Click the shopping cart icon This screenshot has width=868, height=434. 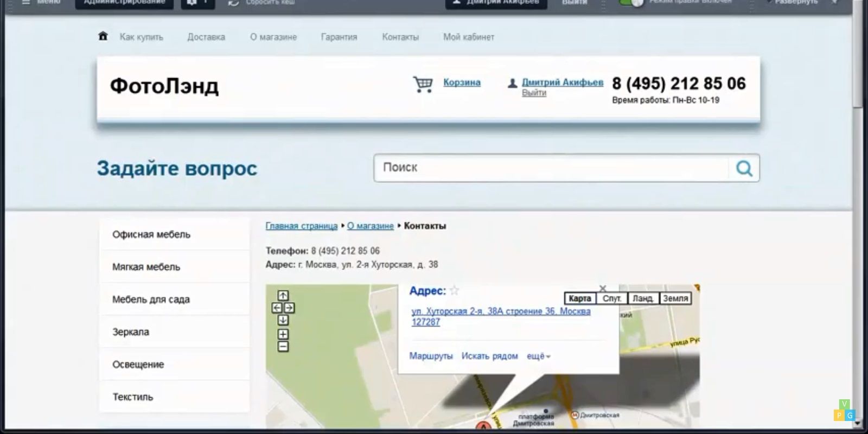(x=423, y=84)
